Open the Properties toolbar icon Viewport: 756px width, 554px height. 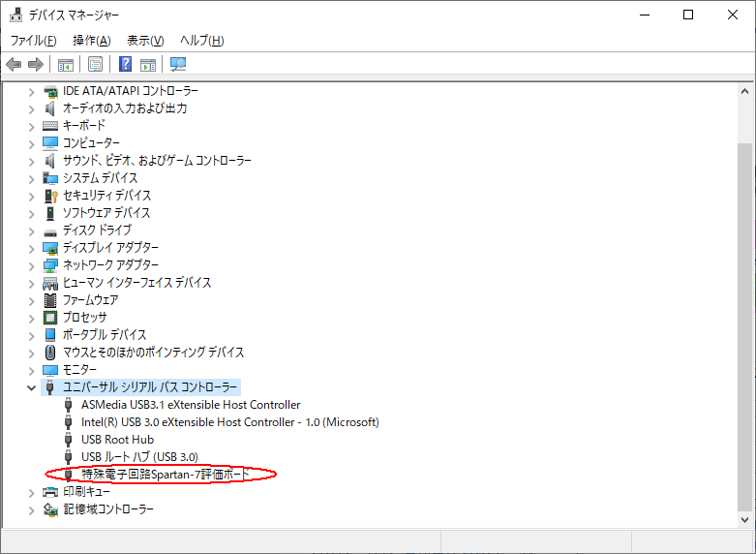pos(95,65)
